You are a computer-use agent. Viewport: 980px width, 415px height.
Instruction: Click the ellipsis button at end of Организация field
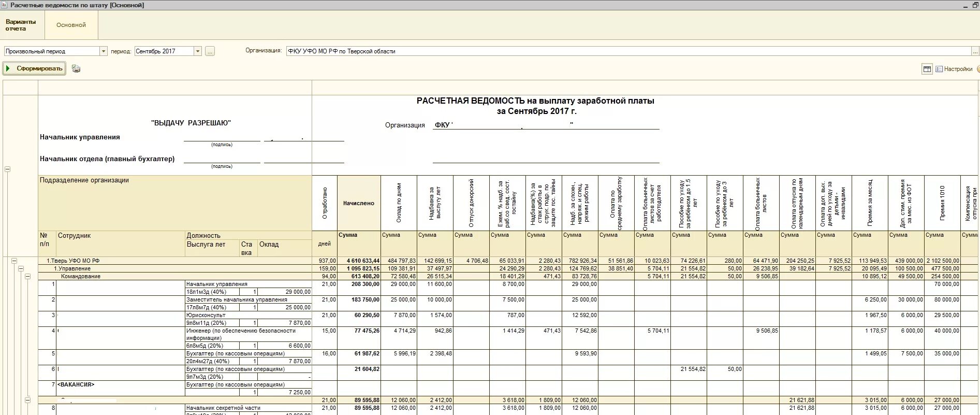point(975,51)
